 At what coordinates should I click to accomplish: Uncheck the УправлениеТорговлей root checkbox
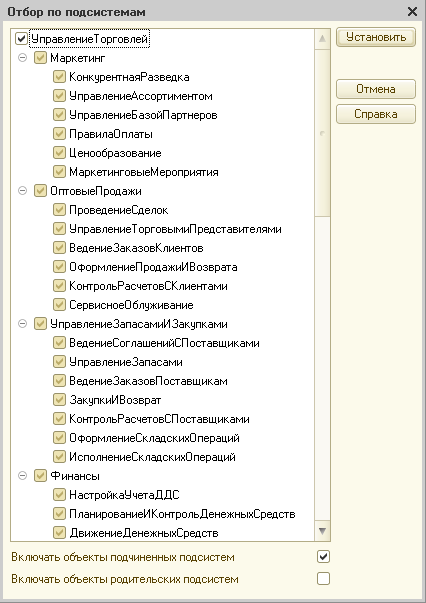point(21,39)
